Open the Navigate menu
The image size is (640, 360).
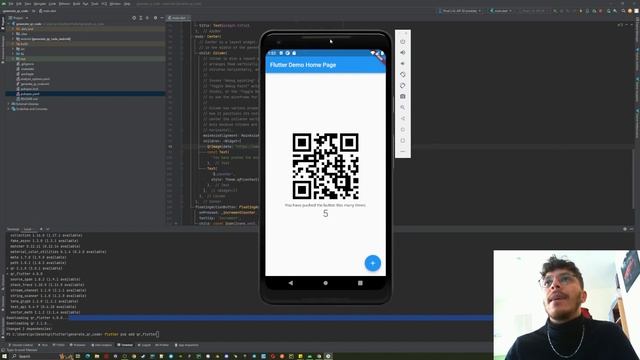40,4
